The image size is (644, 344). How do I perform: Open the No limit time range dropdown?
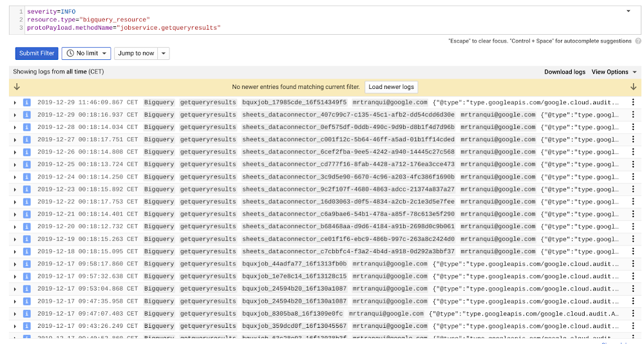click(86, 53)
